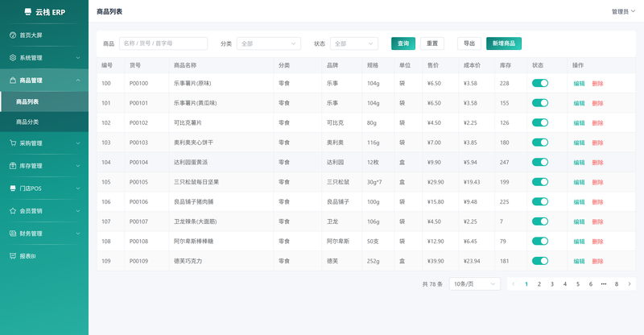Edit the 德芙巧克力 row
The height and width of the screenshot is (335, 644).
[579, 261]
